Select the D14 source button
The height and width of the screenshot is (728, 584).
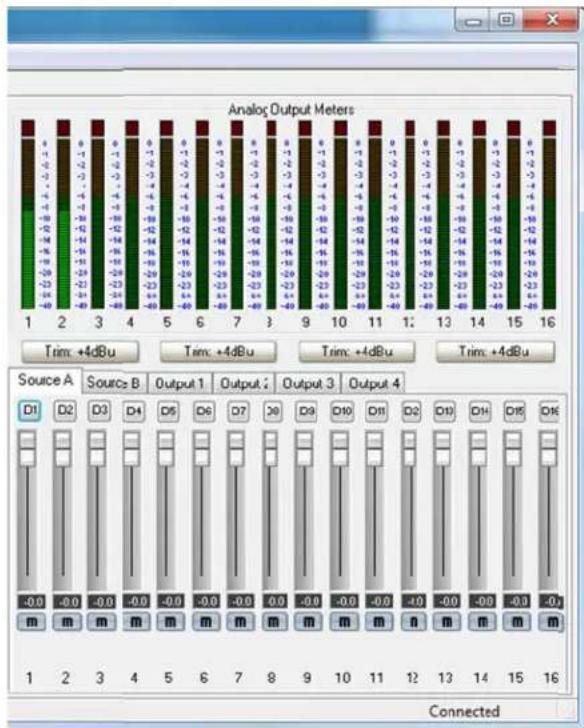click(480, 411)
